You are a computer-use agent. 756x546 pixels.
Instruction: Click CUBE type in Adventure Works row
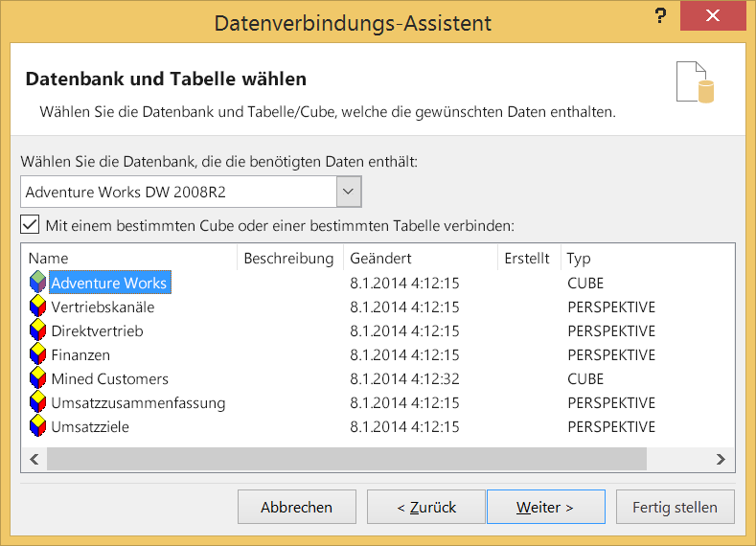(x=585, y=283)
